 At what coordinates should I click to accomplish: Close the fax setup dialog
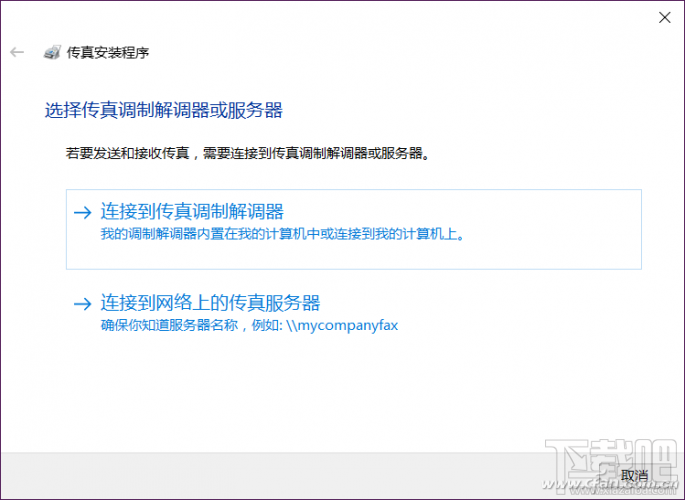pos(664,17)
